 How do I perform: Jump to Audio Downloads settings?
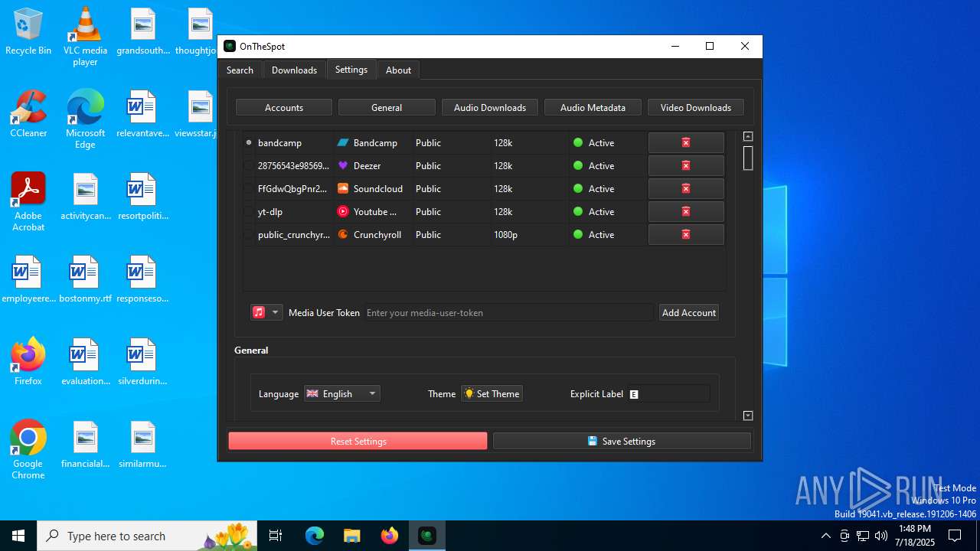point(490,107)
